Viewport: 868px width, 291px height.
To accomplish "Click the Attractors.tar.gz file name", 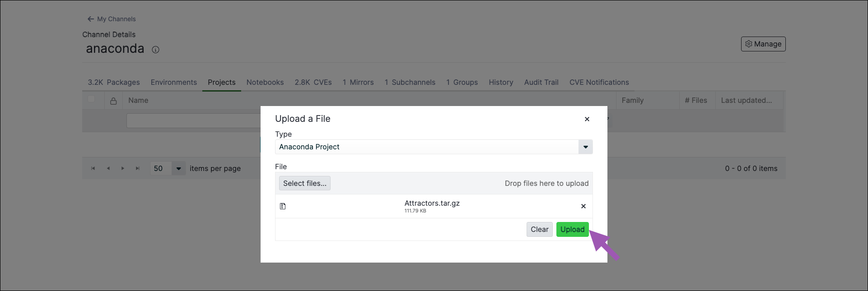I will (x=432, y=203).
